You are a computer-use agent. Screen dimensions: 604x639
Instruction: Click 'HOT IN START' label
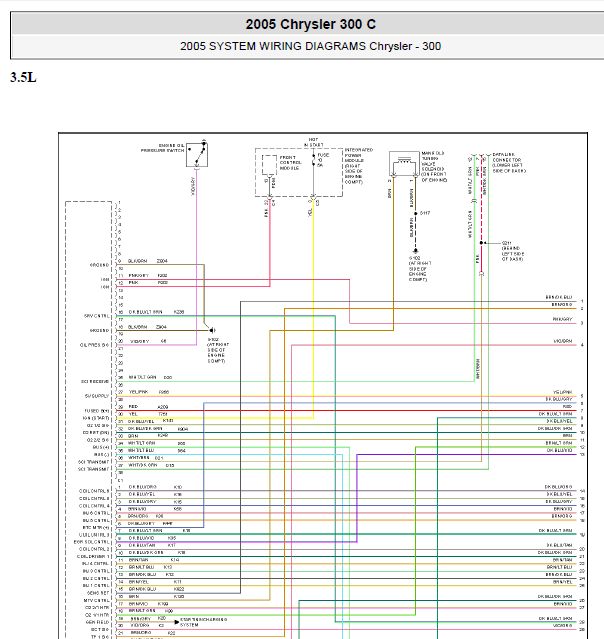click(x=313, y=142)
